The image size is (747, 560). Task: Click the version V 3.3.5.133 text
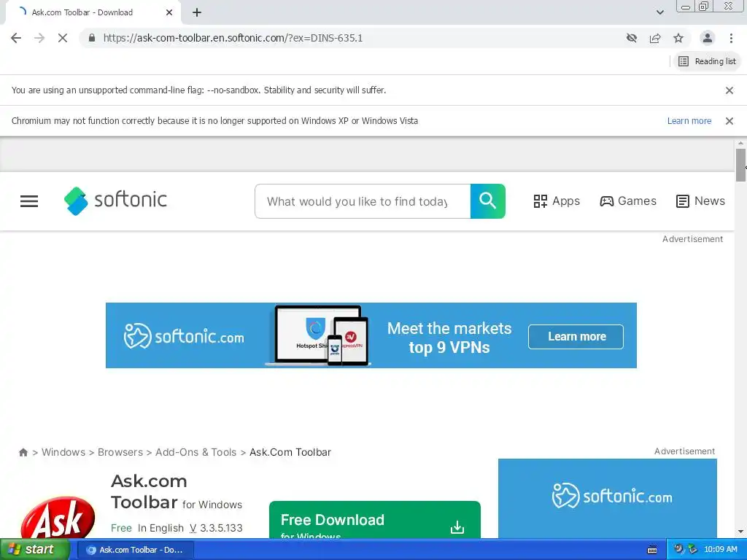tap(216, 528)
